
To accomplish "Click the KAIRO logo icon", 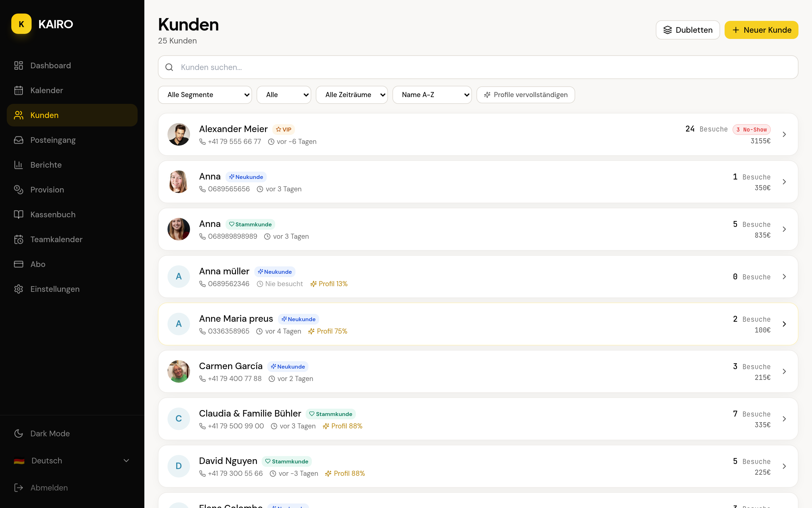I will [21, 24].
